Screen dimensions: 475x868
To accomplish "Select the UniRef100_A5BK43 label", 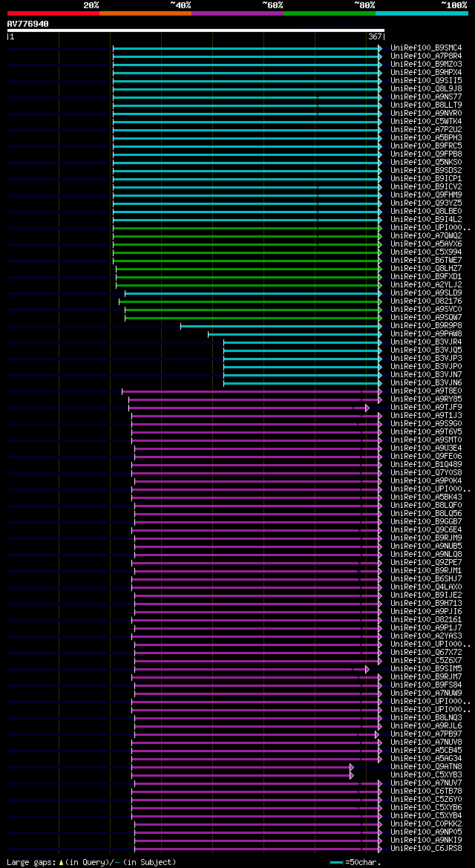I will coord(426,497).
